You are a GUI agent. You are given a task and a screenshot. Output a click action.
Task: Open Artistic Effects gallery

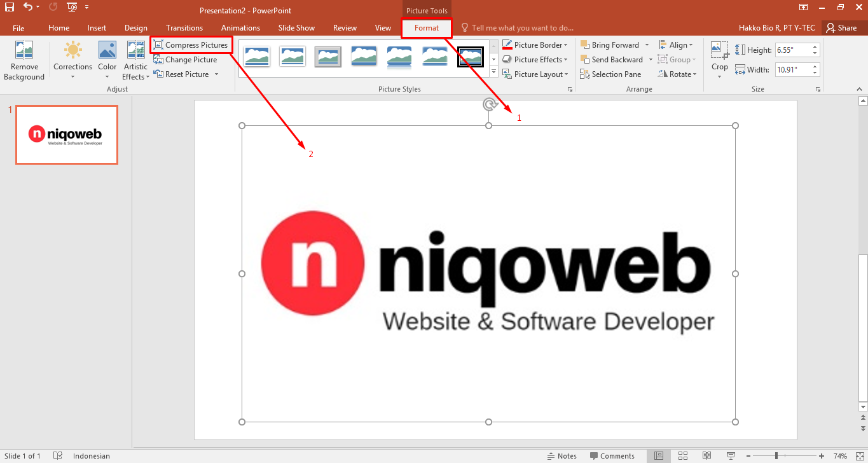point(135,61)
